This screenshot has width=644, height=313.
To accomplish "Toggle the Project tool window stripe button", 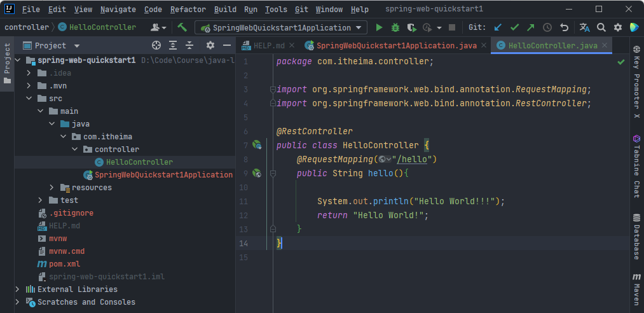I will tap(7, 64).
